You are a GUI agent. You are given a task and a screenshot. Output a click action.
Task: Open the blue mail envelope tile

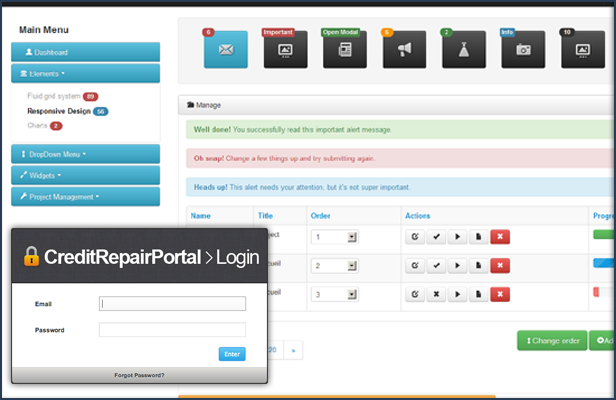point(226,50)
